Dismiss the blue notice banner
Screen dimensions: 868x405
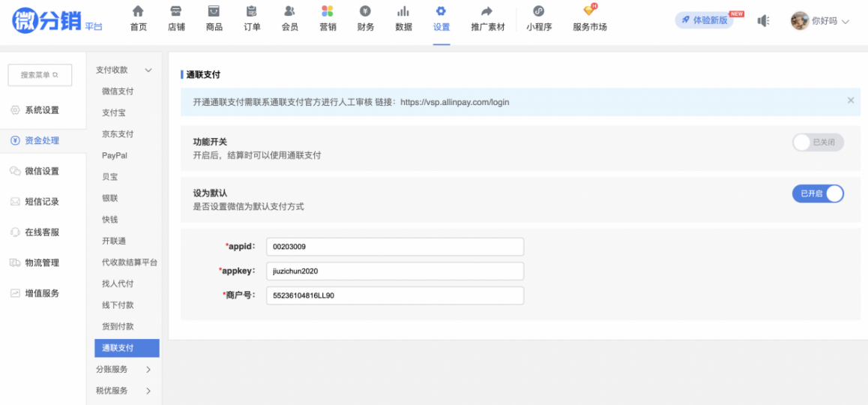pos(850,100)
